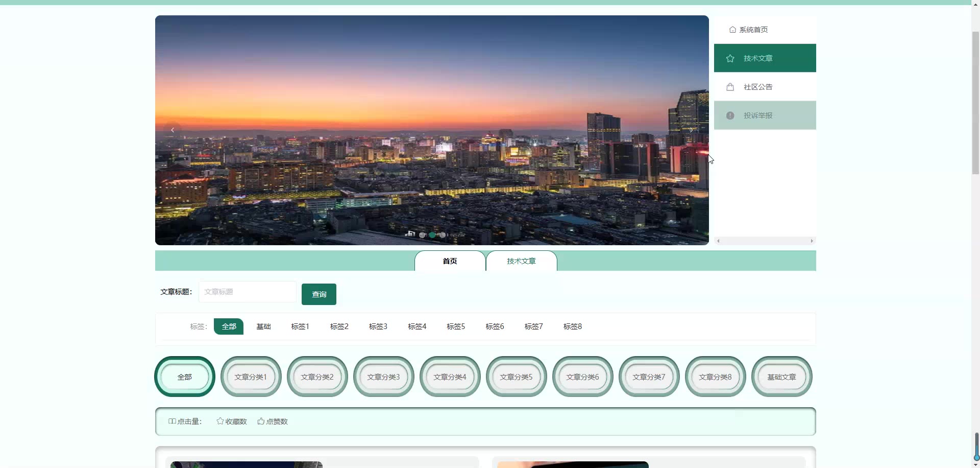The height and width of the screenshot is (468, 980).
Task: Click the book icon beside 点击量
Action: [172, 422]
